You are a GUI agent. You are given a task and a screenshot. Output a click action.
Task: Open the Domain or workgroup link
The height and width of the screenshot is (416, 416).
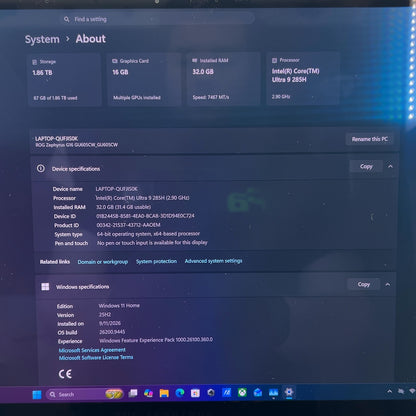click(x=103, y=262)
